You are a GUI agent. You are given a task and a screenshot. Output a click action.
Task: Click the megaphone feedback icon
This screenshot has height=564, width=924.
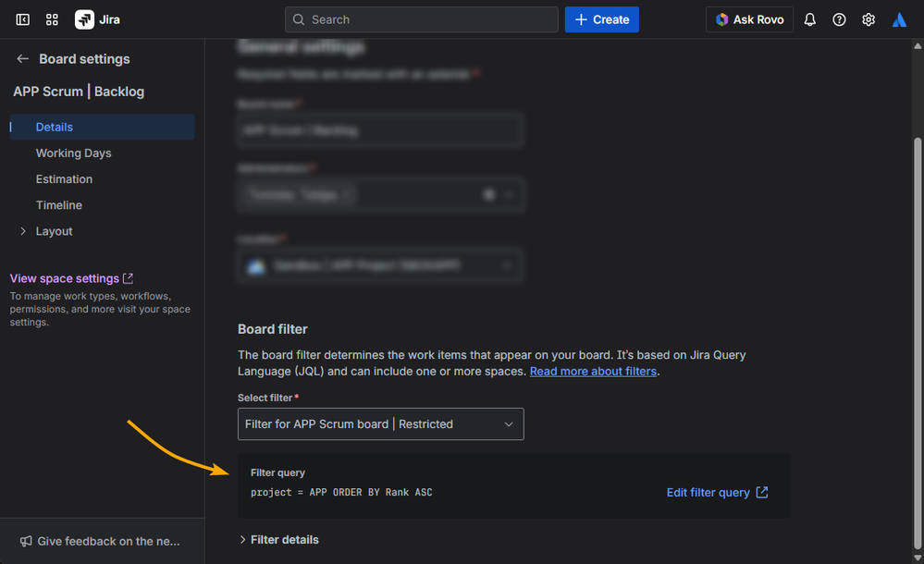pyautogui.click(x=26, y=541)
